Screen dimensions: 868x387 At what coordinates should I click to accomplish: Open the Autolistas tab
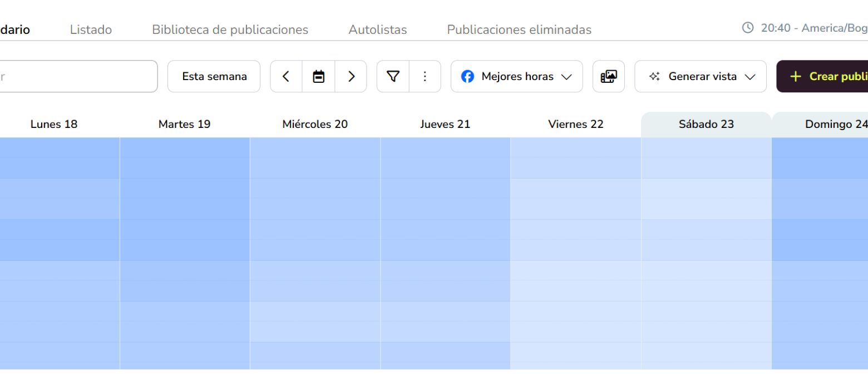tap(377, 29)
